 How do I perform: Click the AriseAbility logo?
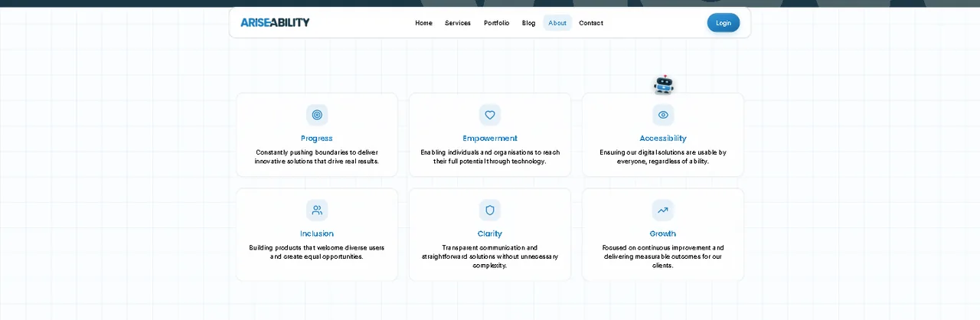click(x=275, y=23)
